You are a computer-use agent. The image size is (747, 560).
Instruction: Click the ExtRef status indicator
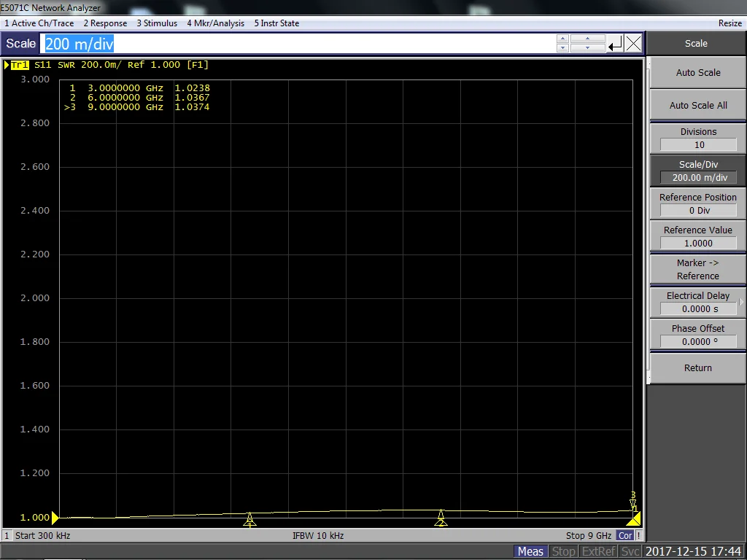click(x=598, y=551)
